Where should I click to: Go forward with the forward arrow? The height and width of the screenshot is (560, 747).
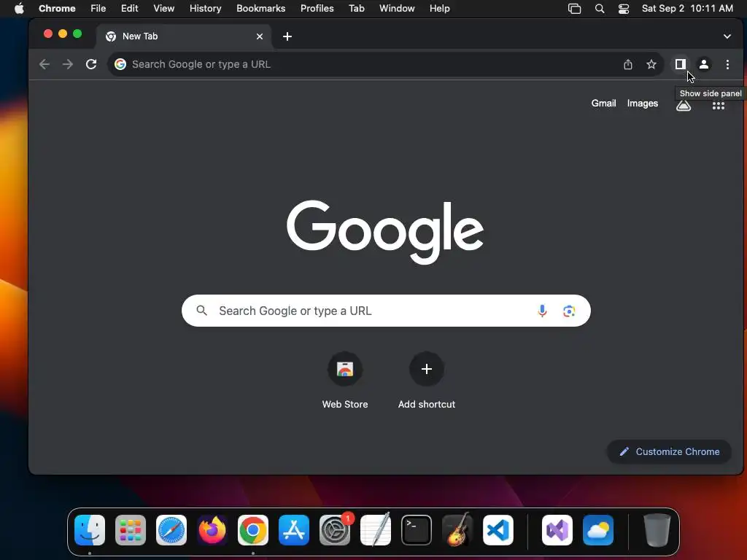[x=68, y=64]
